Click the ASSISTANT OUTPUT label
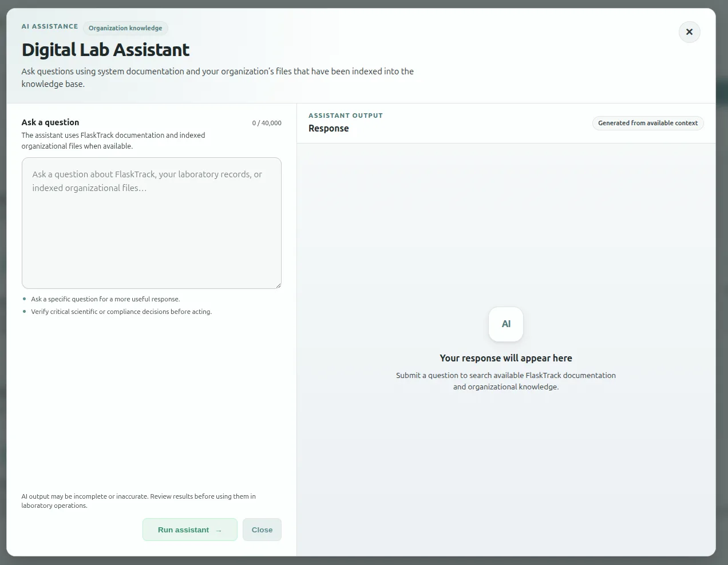This screenshot has width=728, height=565. pos(346,116)
